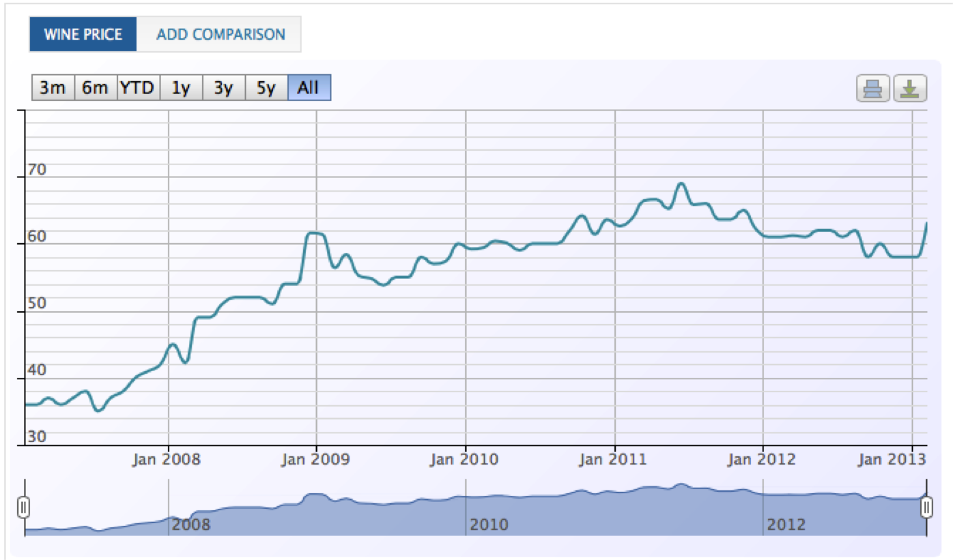The height and width of the screenshot is (560, 953).
Task: Click the 2010 label in the navigator
Action: coord(489,525)
